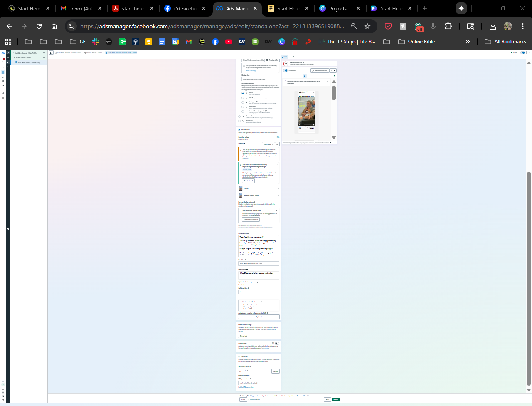
Task: Open the Call to action dropdown
Action: pos(259,292)
